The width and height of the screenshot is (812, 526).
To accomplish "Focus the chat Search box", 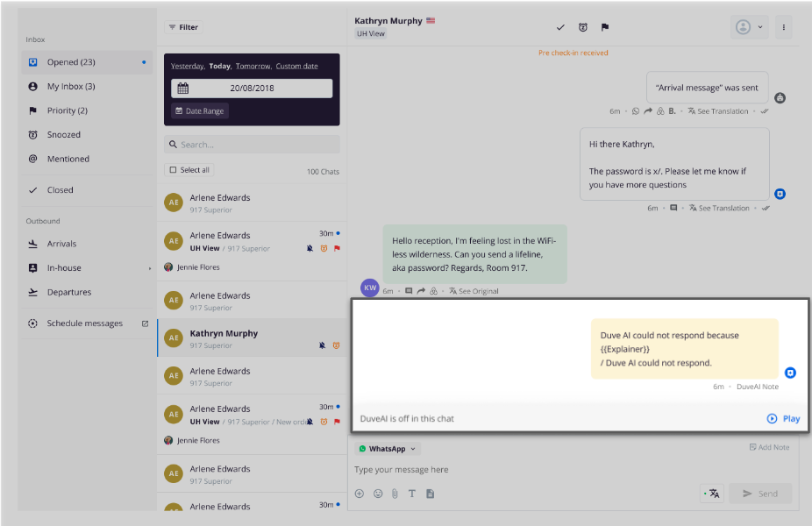I will pyautogui.click(x=252, y=145).
